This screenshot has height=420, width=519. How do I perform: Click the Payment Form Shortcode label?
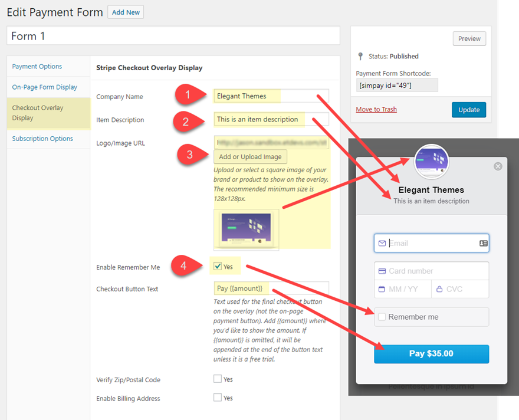tap(393, 74)
